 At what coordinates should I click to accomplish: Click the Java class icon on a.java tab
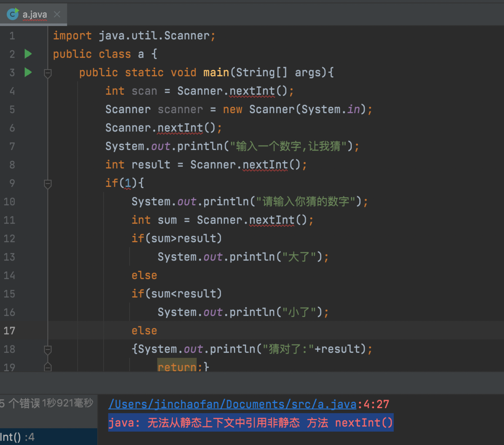(x=13, y=14)
